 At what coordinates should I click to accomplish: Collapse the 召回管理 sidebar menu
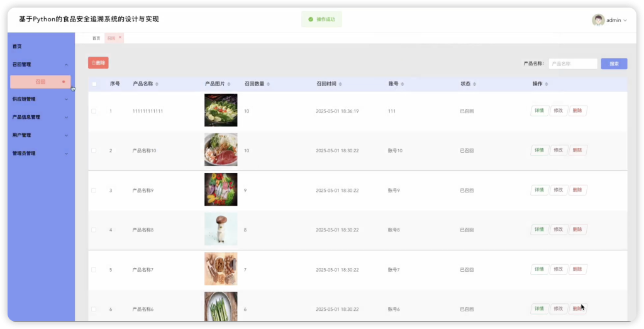(x=41, y=65)
